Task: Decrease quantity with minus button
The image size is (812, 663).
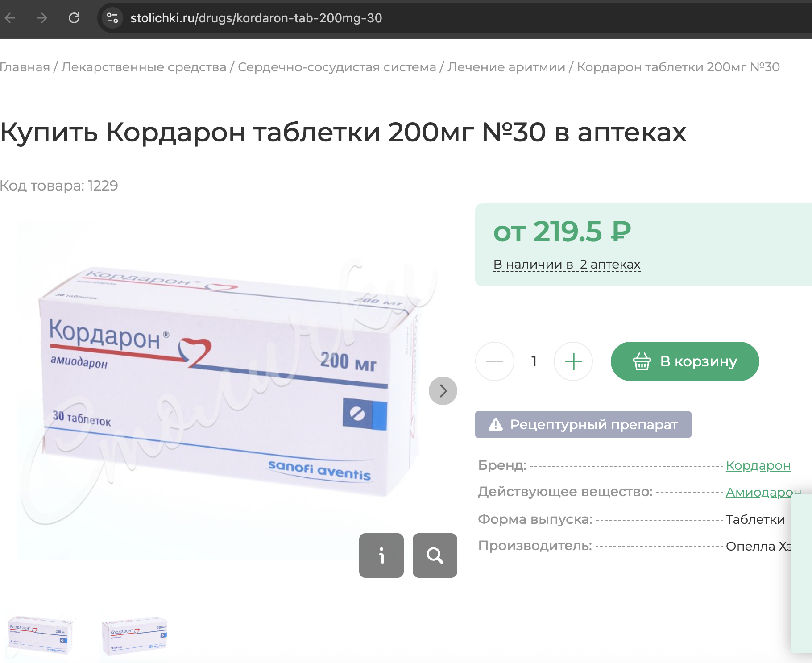Action: (x=494, y=361)
